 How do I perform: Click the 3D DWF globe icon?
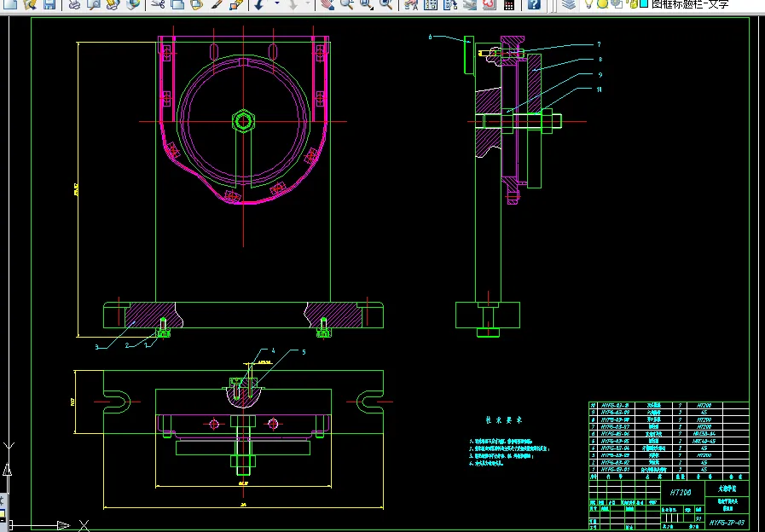pyautogui.click(x=133, y=4)
